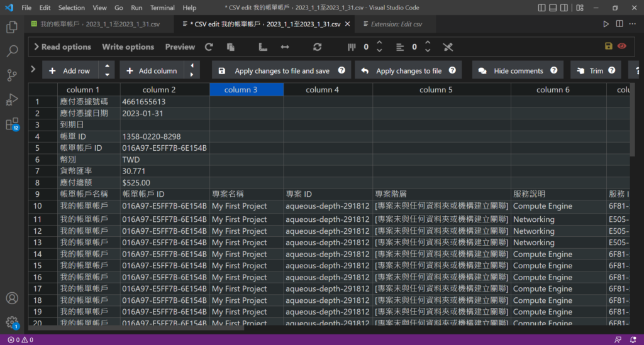Screen dimensions: 644x345
Task: Expand the Read options section
Action: click(x=62, y=47)
